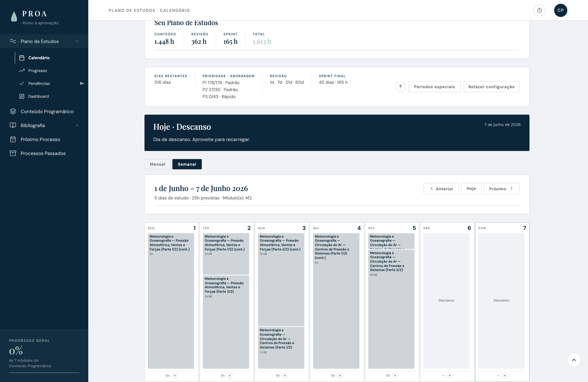Viewport: 588px width, 382px height.
Task: Select the Semanal view tab
Action: (187, 164)
